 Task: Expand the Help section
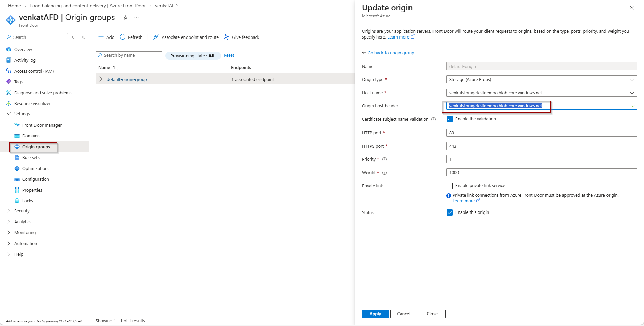click(9, 254)
